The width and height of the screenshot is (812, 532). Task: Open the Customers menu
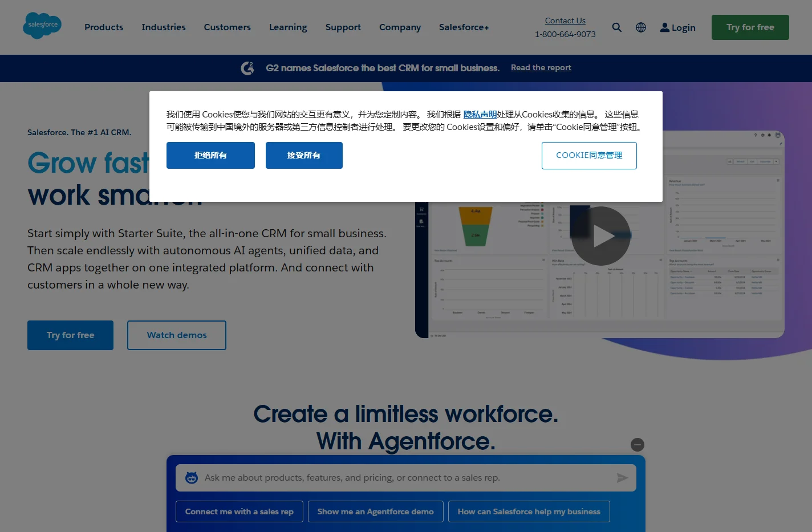point(228,27)
